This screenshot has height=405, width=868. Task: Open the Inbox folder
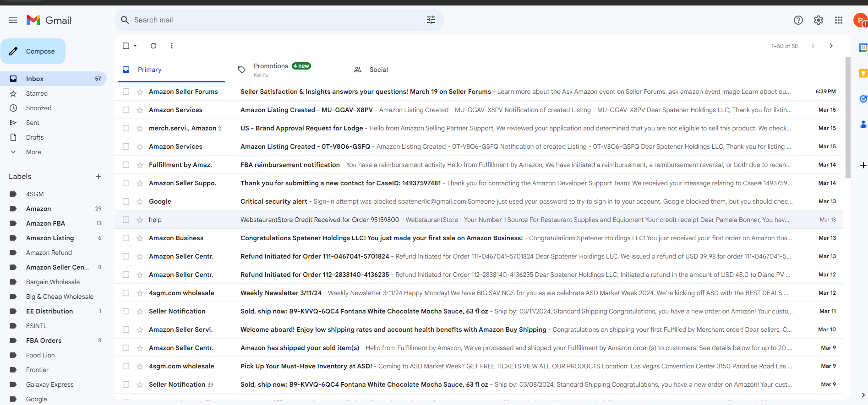tap(53, 79)
